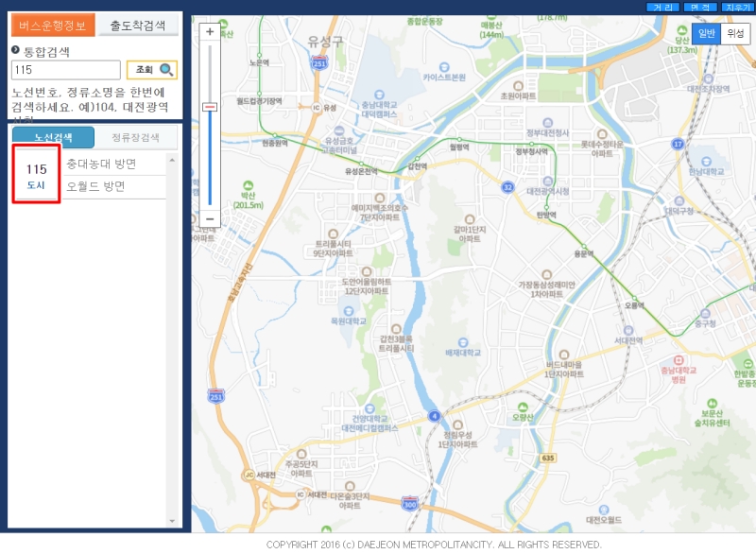Screen dimensions: 756x554
Task: Switch to the 출도착검색 tab
Action: click(138, 26)
